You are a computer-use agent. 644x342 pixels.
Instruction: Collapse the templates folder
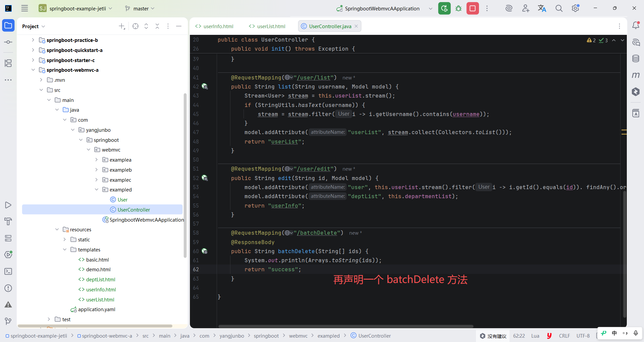click(x=65, y=249)
